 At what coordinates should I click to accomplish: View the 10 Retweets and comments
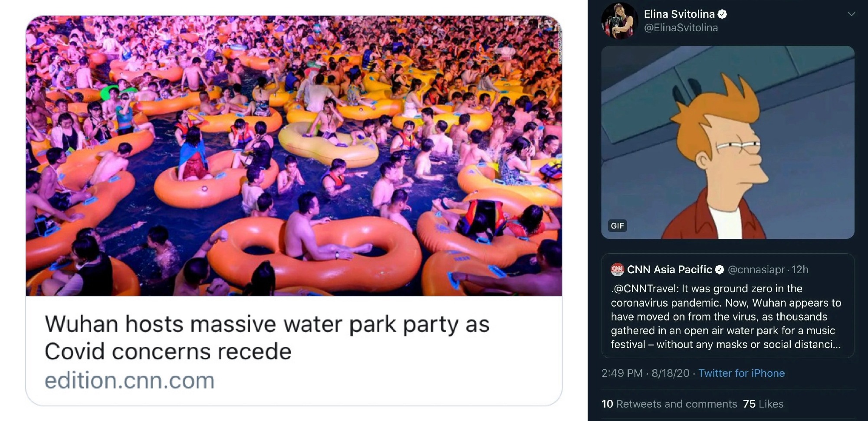coord(669,404)
